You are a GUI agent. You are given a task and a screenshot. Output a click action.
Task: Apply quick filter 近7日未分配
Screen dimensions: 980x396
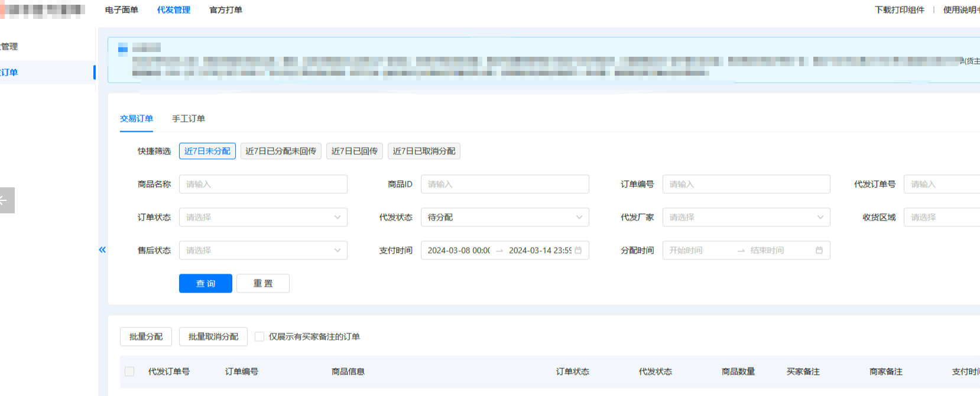[x=207, y=151]
